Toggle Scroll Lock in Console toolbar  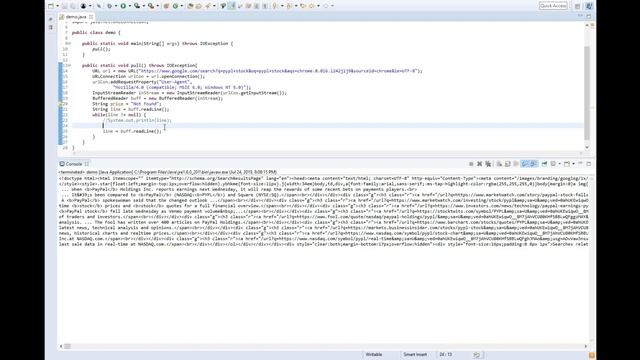click(x=507, y=164)
